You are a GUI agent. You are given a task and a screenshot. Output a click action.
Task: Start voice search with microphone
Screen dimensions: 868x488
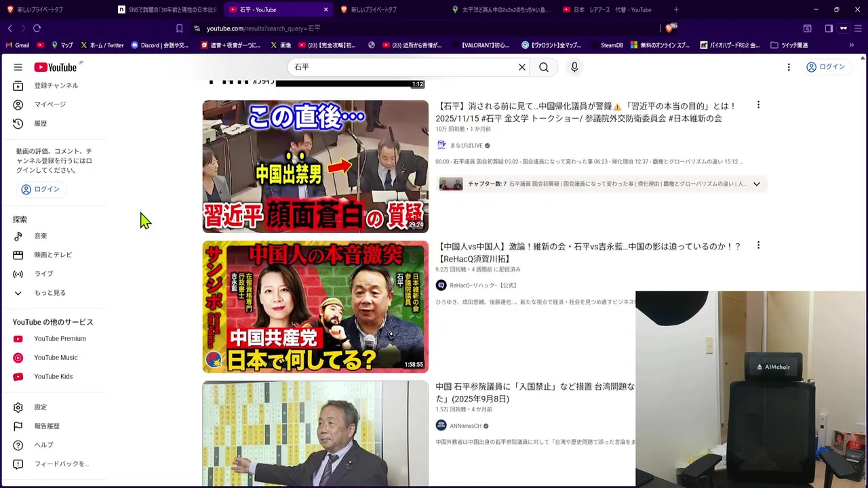pos(574,67)
